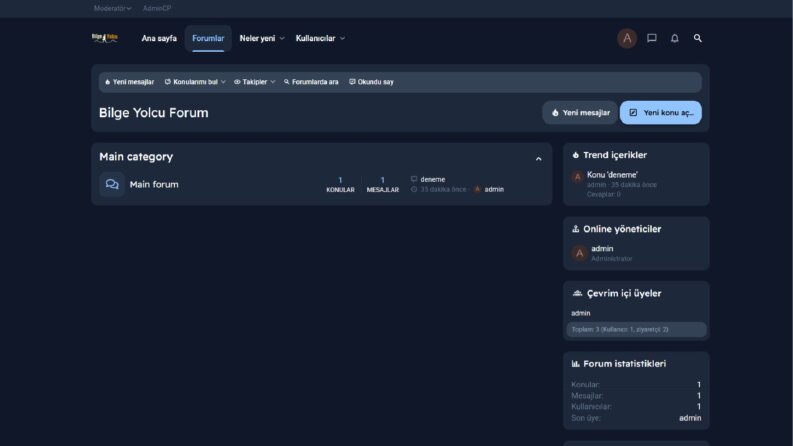Open the Konularımı bul dropdown

tap(195, 82)
